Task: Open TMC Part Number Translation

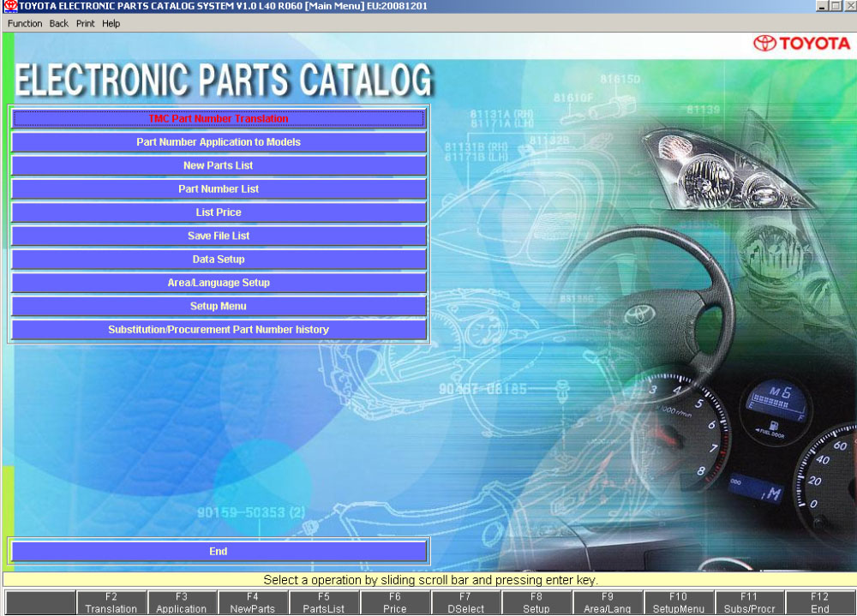Action: tap(219, 119)
